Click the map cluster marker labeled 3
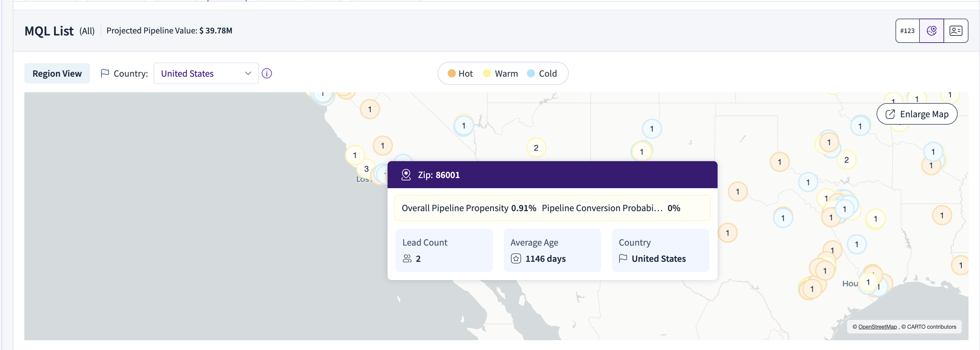The width and height of the screenshot is (980, 350). tap(366, 169)
